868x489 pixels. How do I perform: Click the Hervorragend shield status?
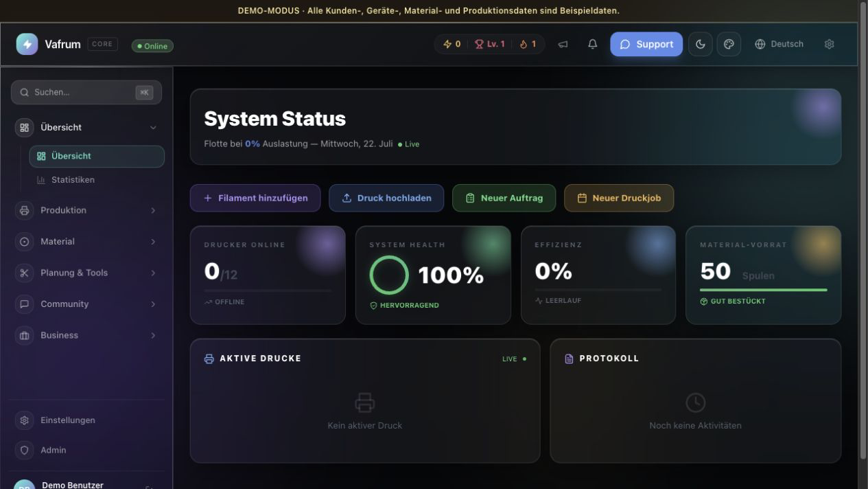(405, 305)
